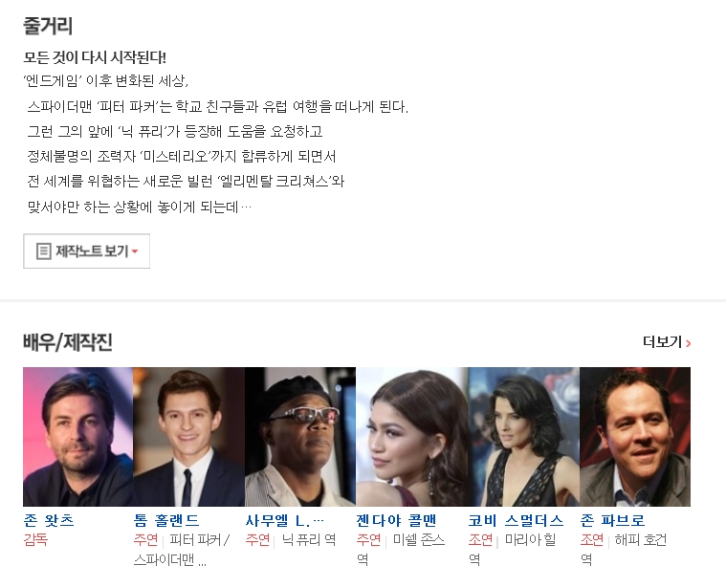Viewport: 726px width, 588px height.
Task: Click the 사무엘 L. 잭슨 portrait image
Action: point(300,437)
